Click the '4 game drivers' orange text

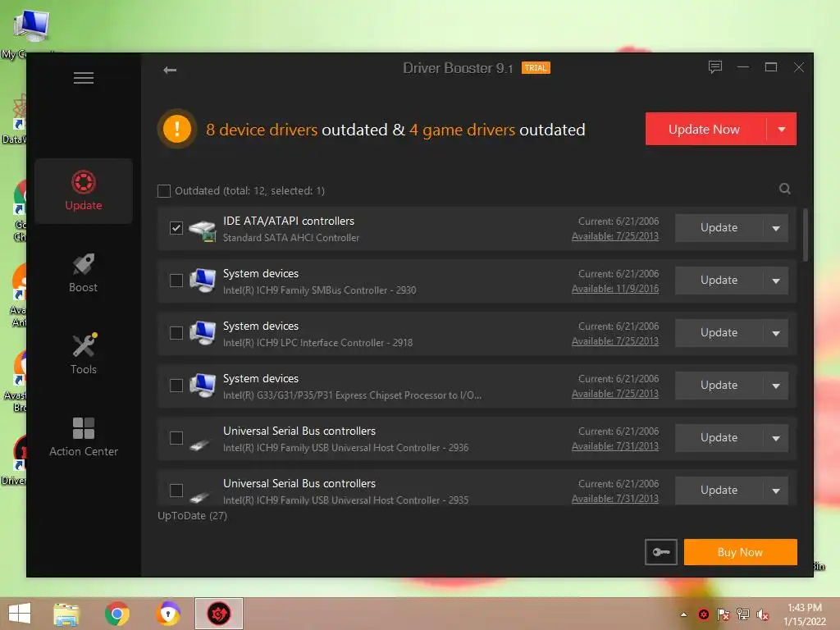(x=463, y=130)
